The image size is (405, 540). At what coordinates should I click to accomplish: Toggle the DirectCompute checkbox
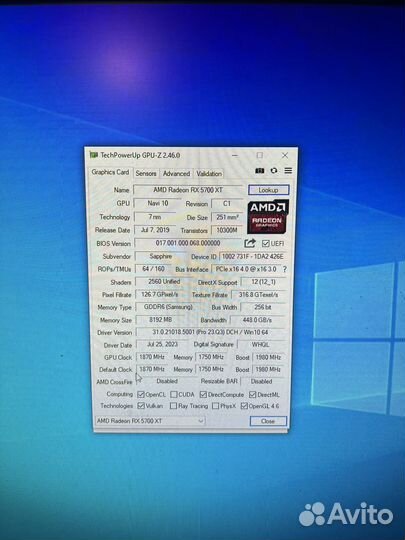203,394
